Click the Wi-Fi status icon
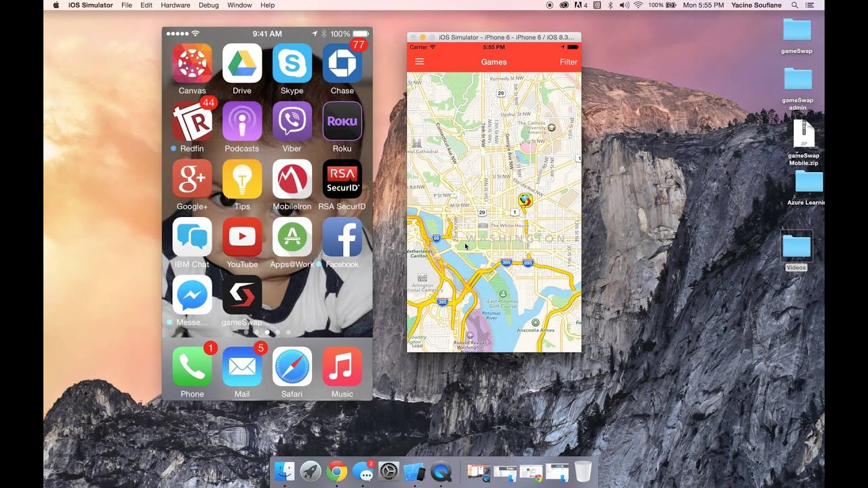The image size is (868, 488). tap(637, 5)
